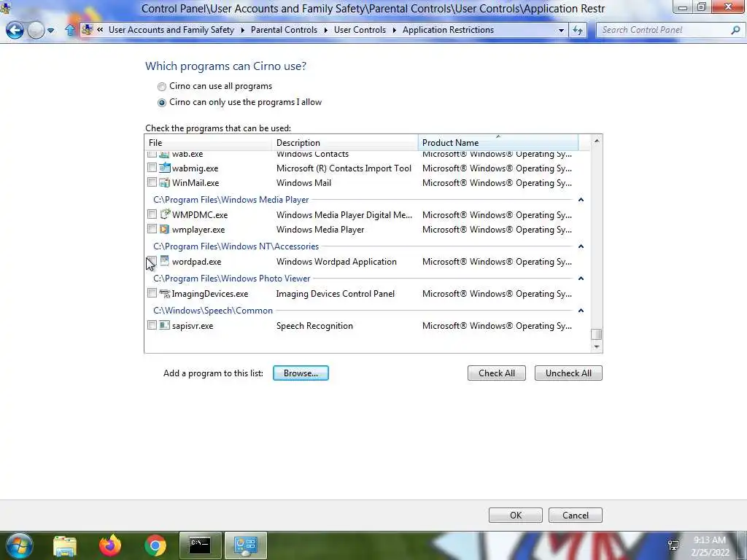Collapse the Windows\Speech\Common group

[x=581, y=311]
